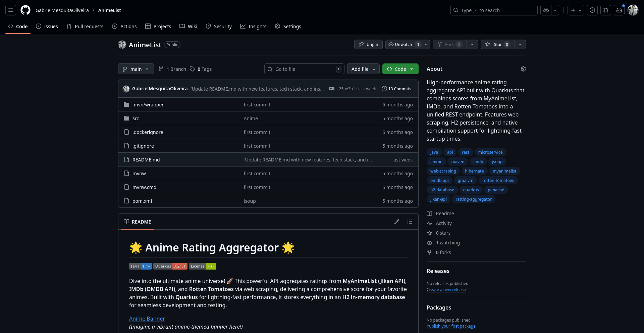The image size is (644, 333).
Task: Go to GitHub homepage via Octocat logo
Action: click(25, 10)
